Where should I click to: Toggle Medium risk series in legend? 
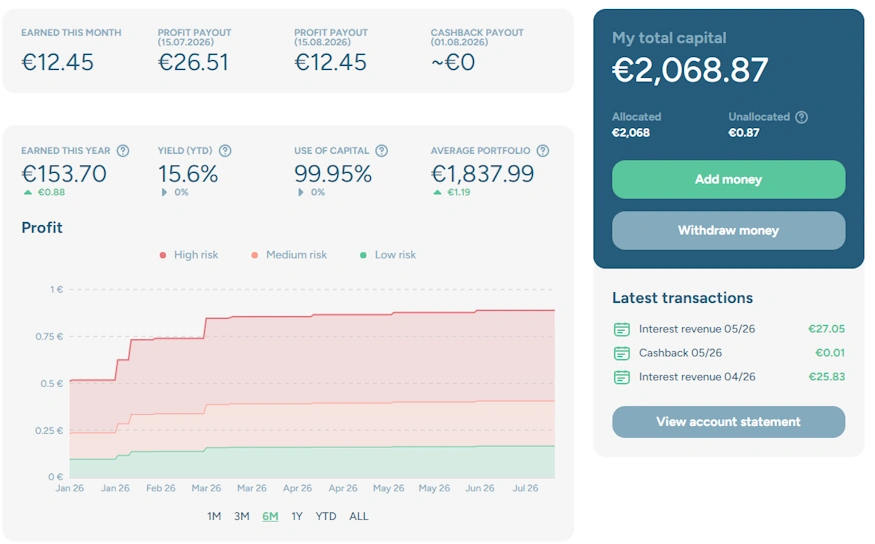coord(289,255)
